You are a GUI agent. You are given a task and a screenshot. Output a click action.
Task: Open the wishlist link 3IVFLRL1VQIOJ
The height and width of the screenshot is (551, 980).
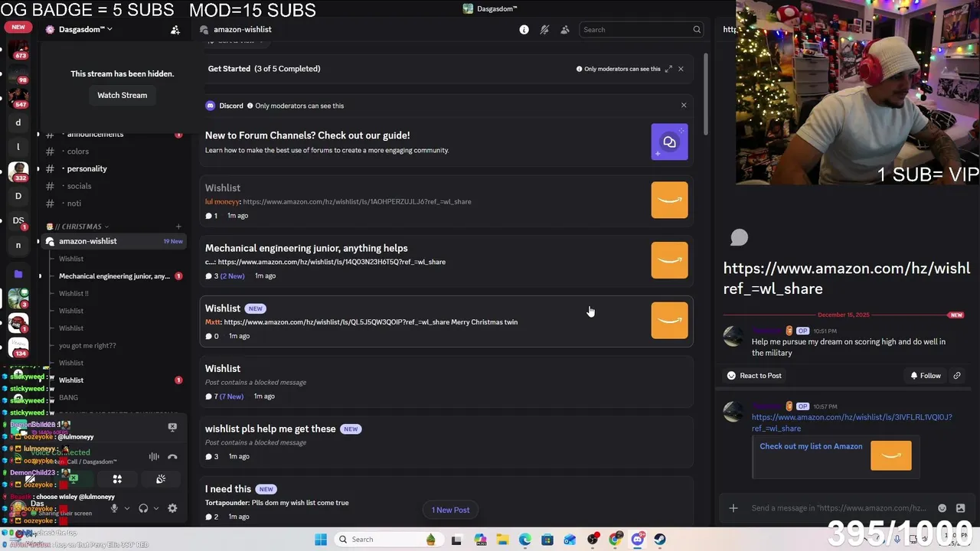tap(852, 422)
